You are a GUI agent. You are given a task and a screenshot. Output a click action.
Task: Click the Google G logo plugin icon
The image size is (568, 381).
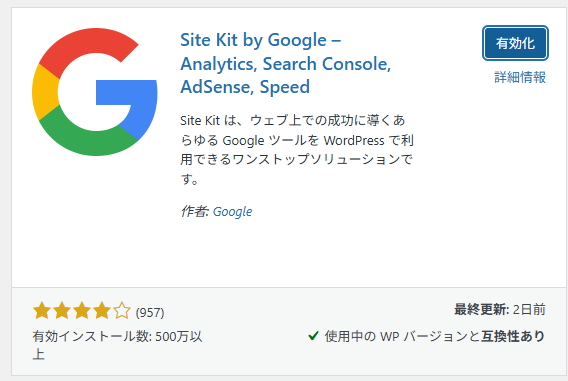point(95,92)
